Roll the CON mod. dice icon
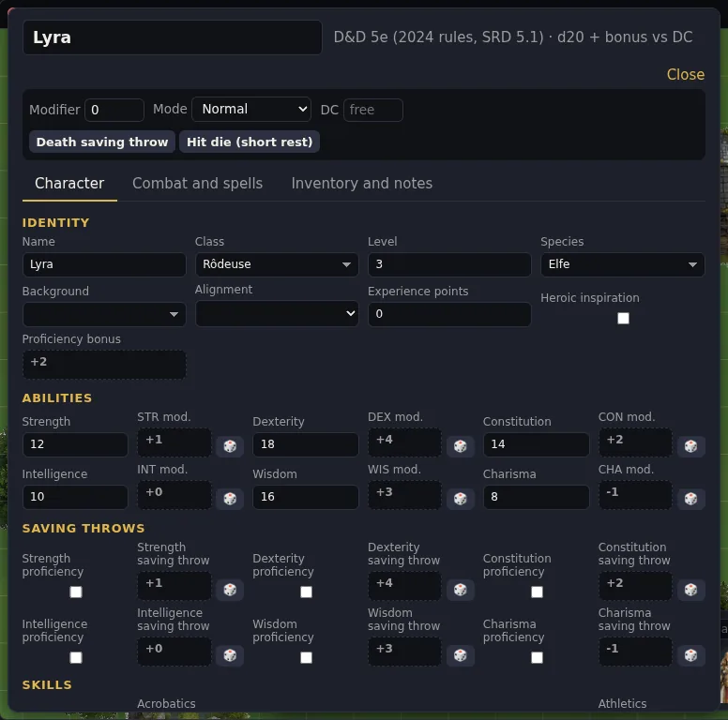This screenshot has width=728, height=720. [x=690, y=446]
